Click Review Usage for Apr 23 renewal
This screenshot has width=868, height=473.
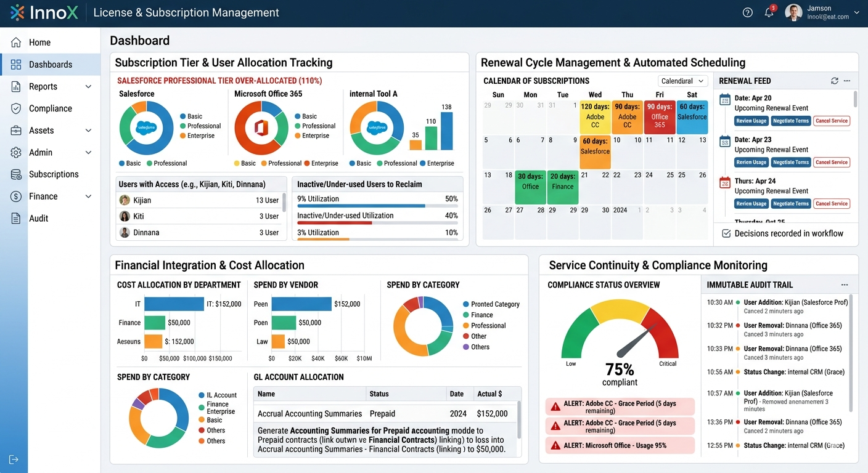click(x=751, y=162)
